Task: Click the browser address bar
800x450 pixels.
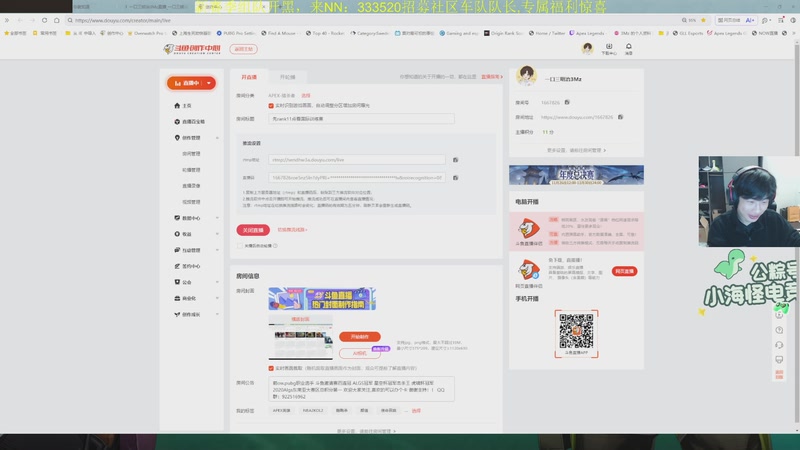Action: point(372,20)
